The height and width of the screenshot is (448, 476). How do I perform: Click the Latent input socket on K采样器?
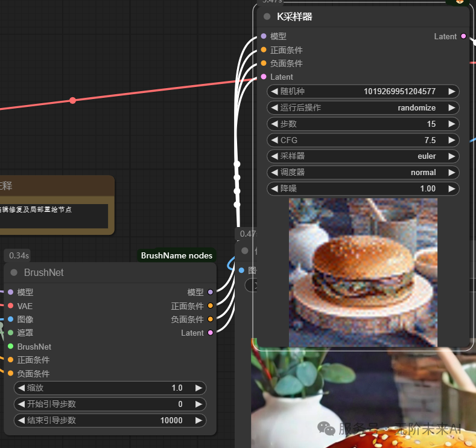pos(264,77)
